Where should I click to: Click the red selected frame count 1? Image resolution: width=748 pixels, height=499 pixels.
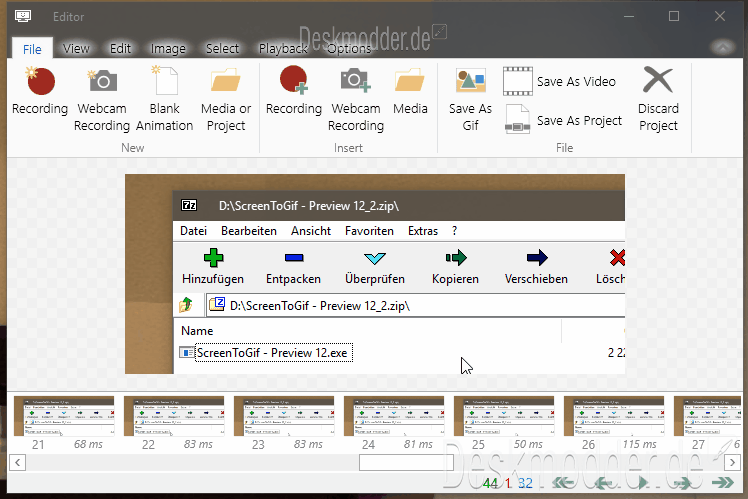coord(508,483)
